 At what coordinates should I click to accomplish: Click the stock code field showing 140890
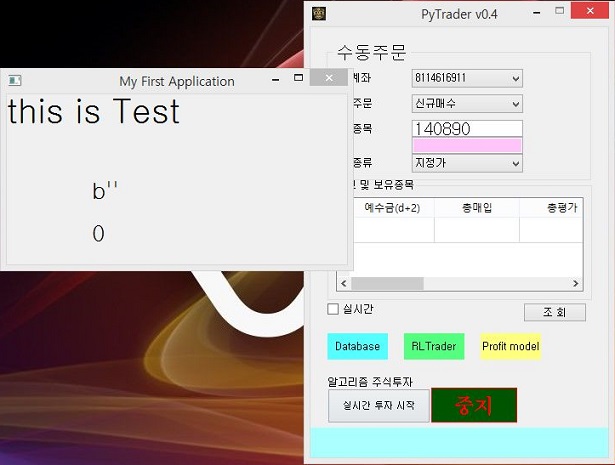click(x=467, y=129)
